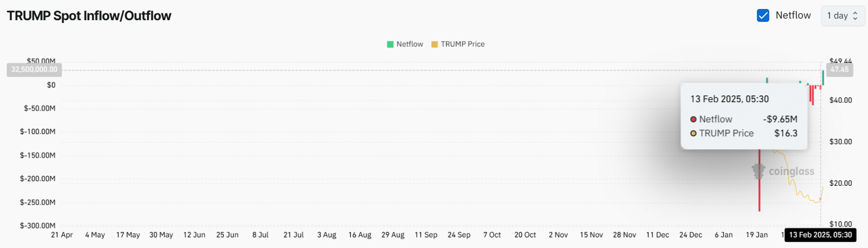Click the tall red outflow bar near 19 Jan
The height and width of the screenshot is (248, 868).
[759, 180]
